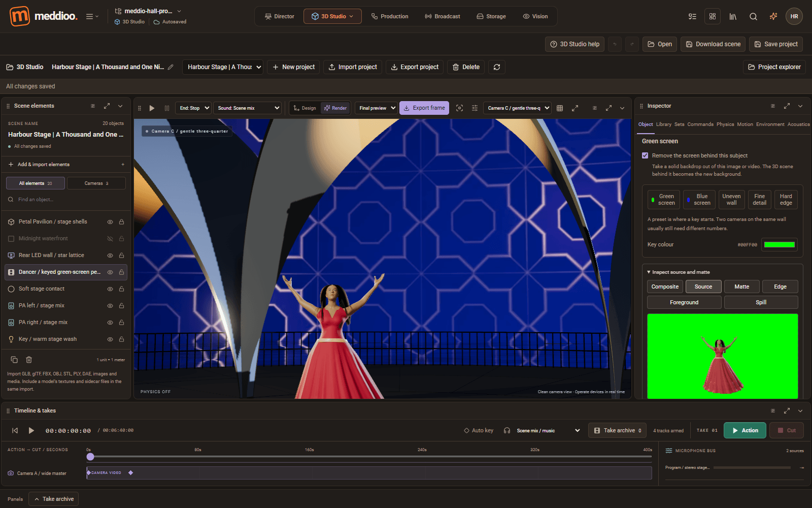This screenshot has height=508, width=812.
Task: Toggle visibility of Soft stage contact
Action: pos(110,289)
